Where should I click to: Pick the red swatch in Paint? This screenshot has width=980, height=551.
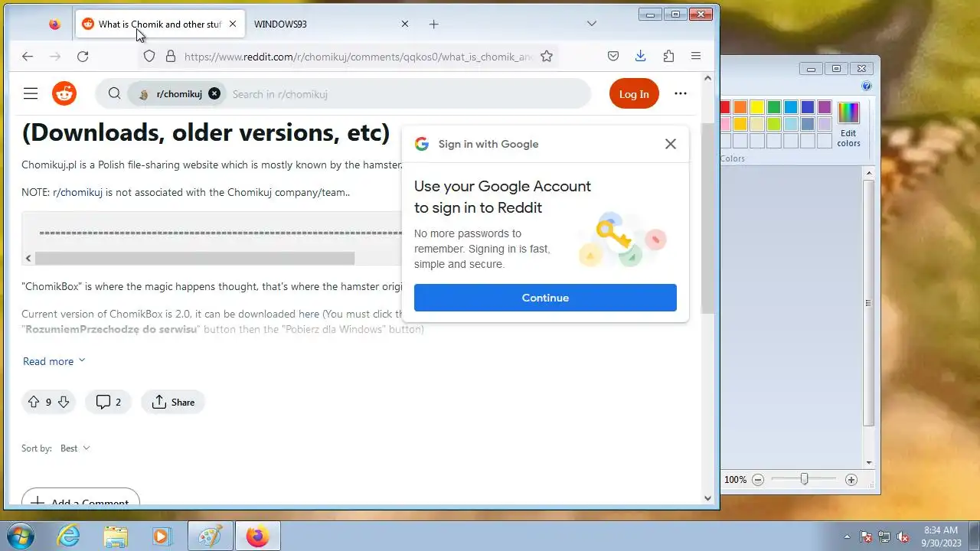724,107
